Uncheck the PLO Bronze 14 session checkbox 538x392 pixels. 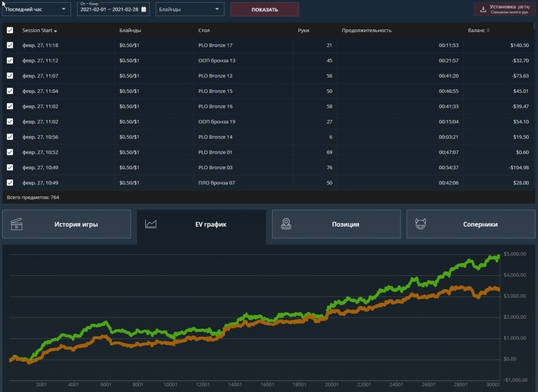(x=10, y=137)
